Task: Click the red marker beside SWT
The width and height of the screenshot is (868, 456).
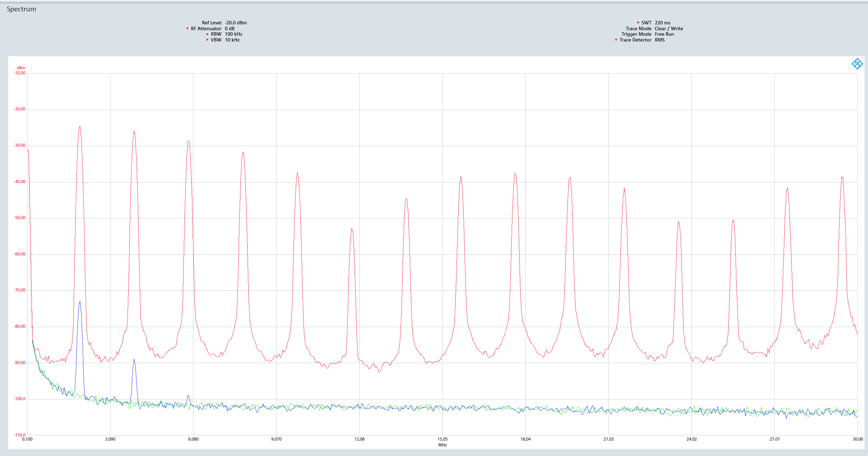Action: pos(638,23)
